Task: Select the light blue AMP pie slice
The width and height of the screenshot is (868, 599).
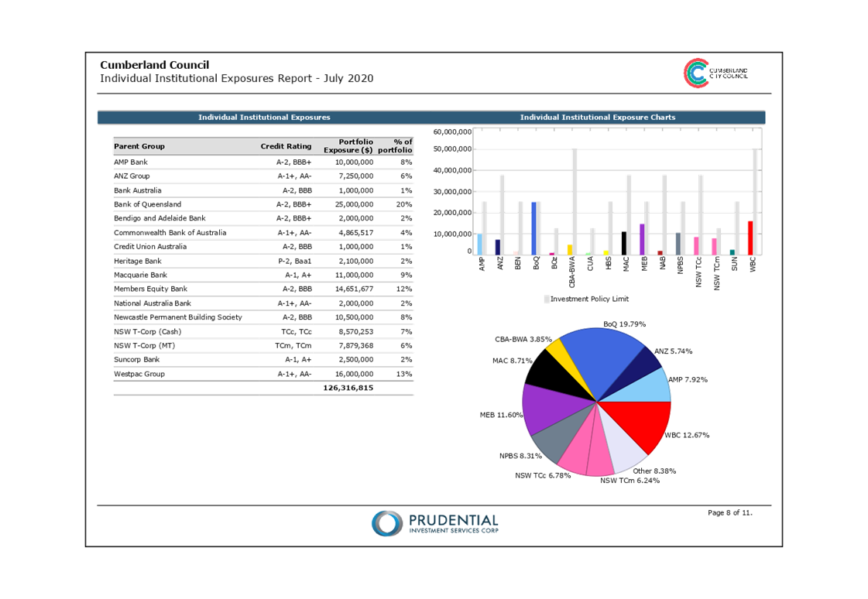Action: click(647, 388)
